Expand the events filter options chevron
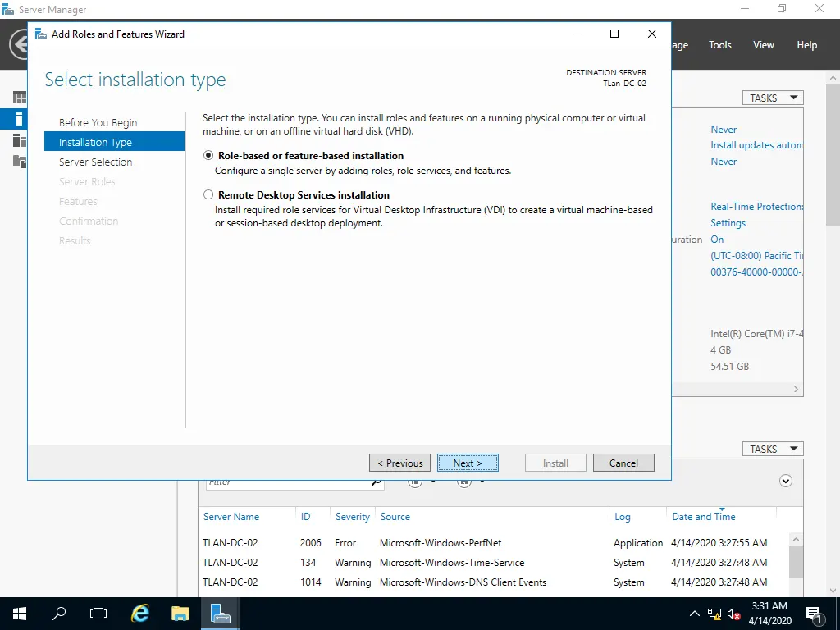Screen dimensions: 840x630 point(785,481)
